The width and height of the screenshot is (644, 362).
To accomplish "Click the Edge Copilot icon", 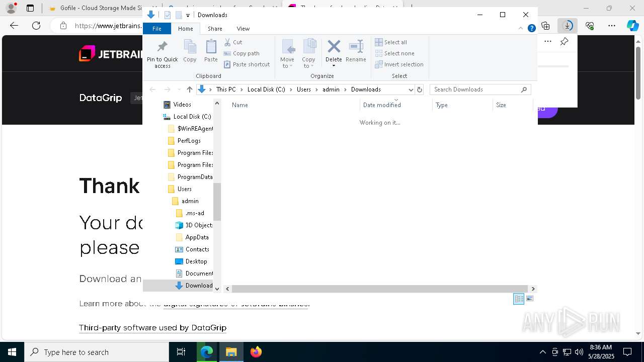I will pyautogui.click(x=633, y=26).
